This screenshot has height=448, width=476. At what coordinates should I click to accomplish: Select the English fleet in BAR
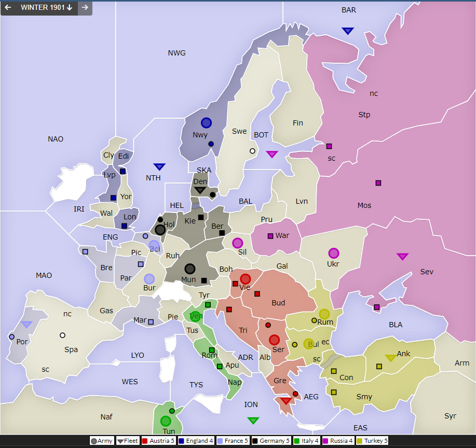[x=348, y=31]
